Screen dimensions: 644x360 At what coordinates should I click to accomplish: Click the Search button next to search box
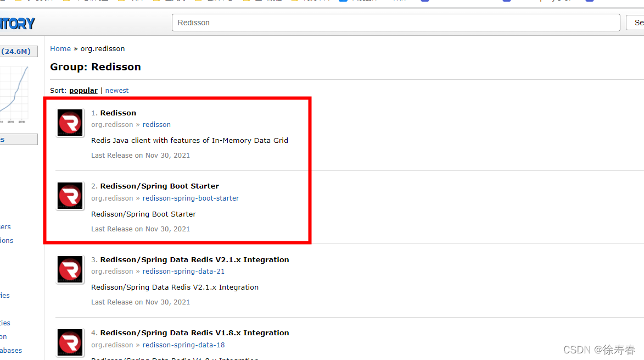point(635,23)
